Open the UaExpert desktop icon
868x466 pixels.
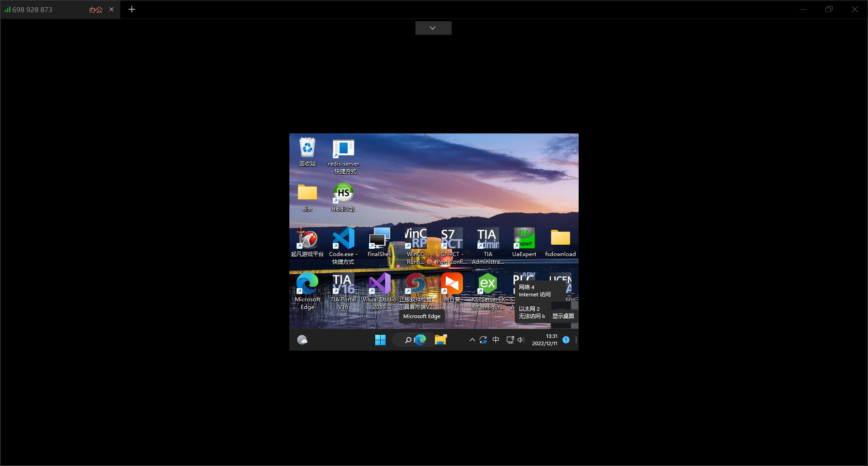pyautogui.click(x=524, y=243)
